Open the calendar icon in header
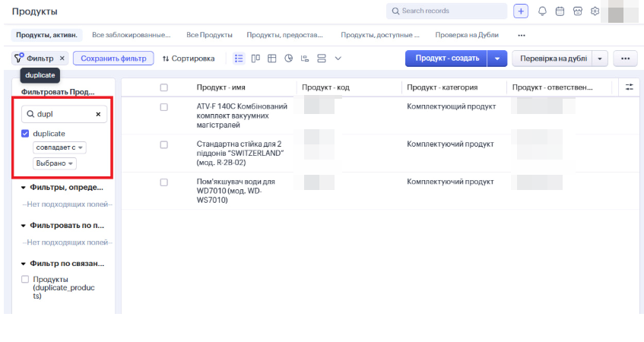The image size is (644, 342). [560, 11]
